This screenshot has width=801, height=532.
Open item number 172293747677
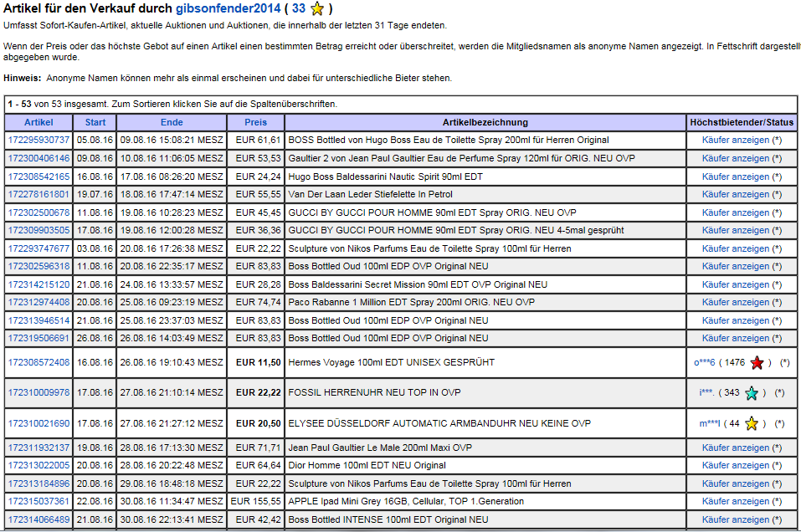[x=39, y=248]
